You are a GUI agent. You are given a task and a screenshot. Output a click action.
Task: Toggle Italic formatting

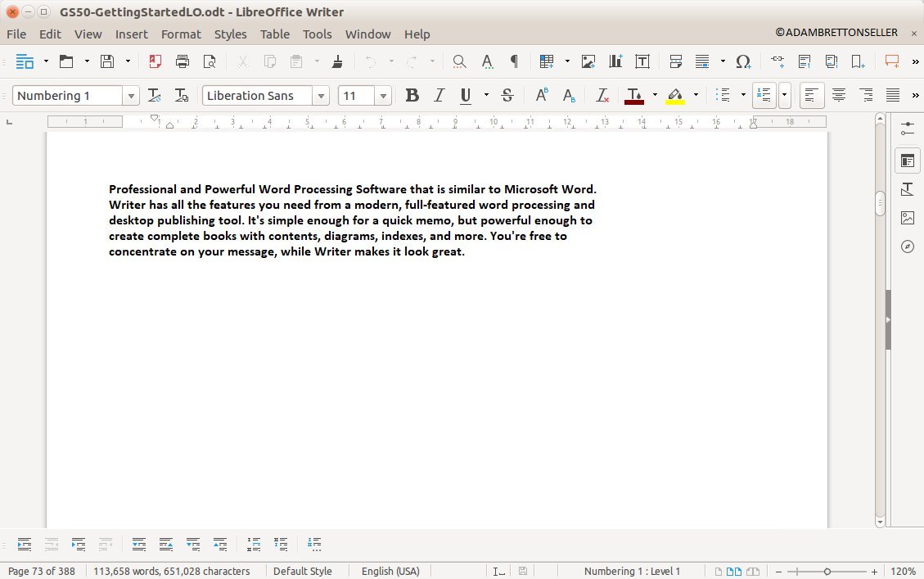(439, 96)
